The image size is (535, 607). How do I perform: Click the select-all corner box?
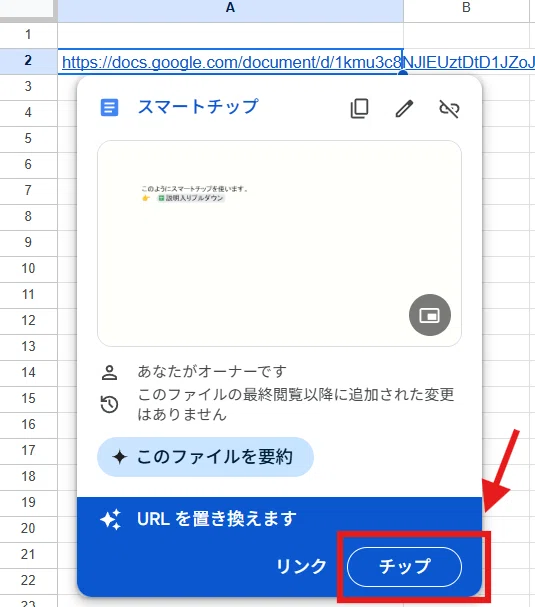pyautogui.click(x=27, y=9)
